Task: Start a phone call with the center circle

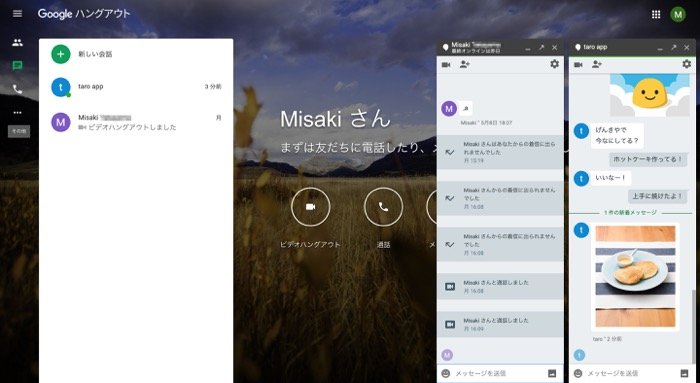Action: [383, 207]
